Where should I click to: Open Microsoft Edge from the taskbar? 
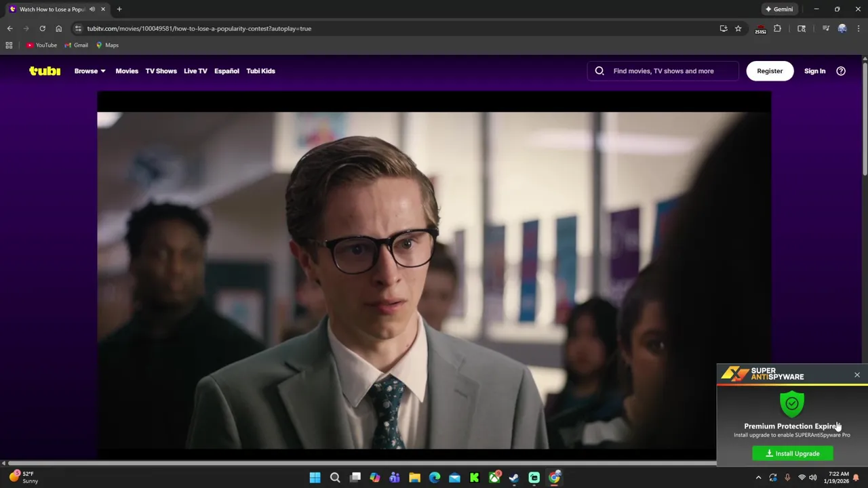tap(435, 478)
